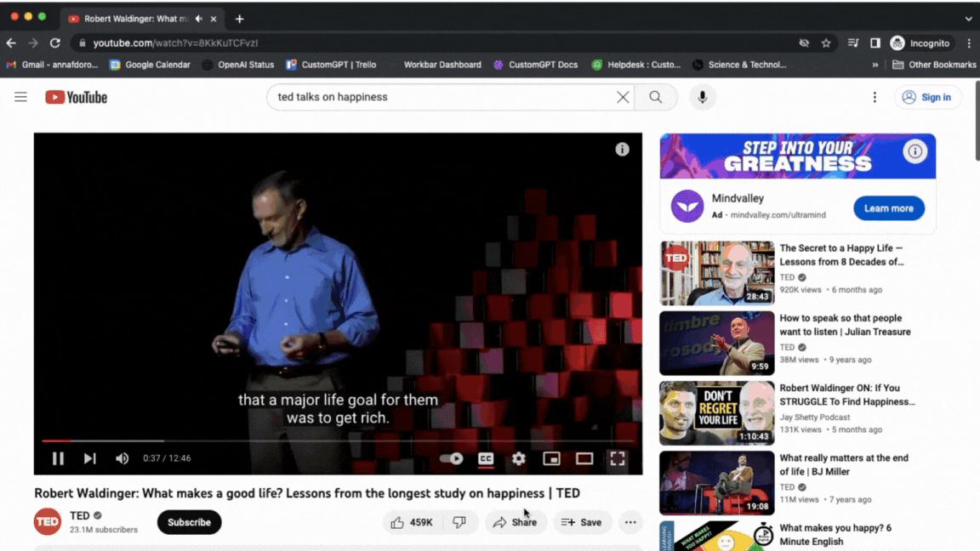The image size is (980, 551).
Task: Open Mindvalley ad logo
Action: coord(687,206)
